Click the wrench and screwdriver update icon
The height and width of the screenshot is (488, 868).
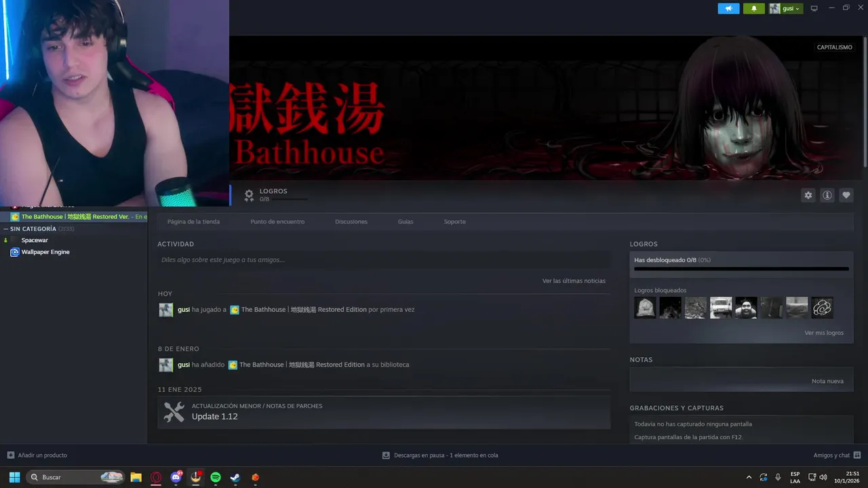[174, 412]
